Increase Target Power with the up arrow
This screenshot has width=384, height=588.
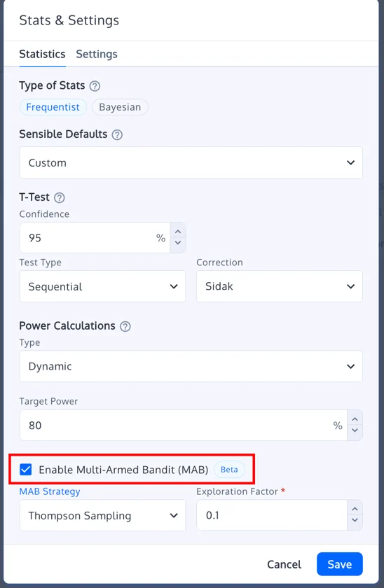point(355,419)
